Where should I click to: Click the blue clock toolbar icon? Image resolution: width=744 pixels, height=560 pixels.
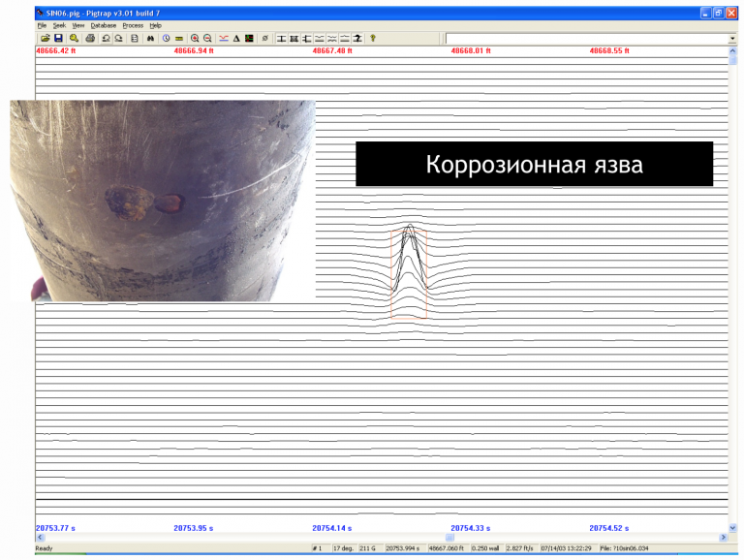point(166,39)
